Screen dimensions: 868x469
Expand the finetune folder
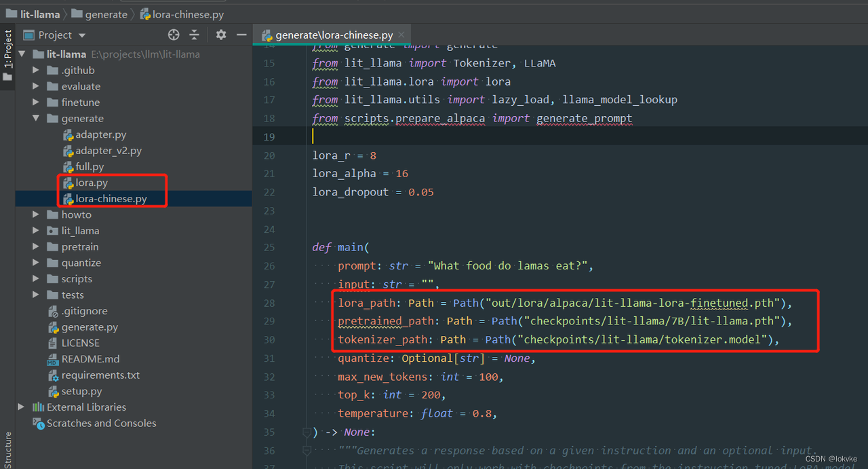36,102
